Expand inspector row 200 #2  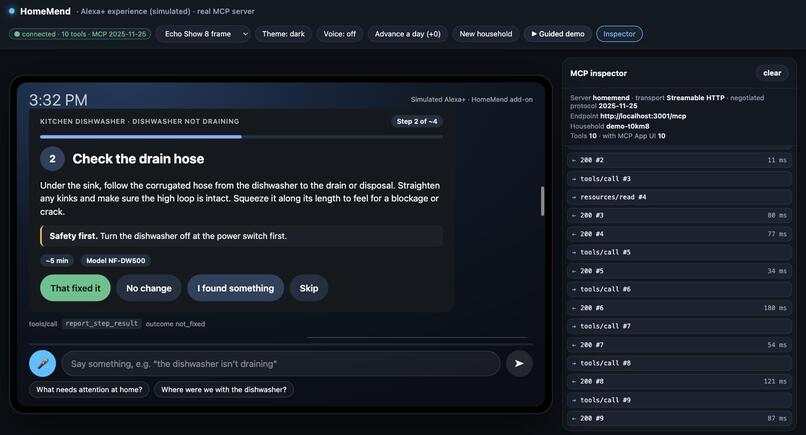(x=679, y=160)
